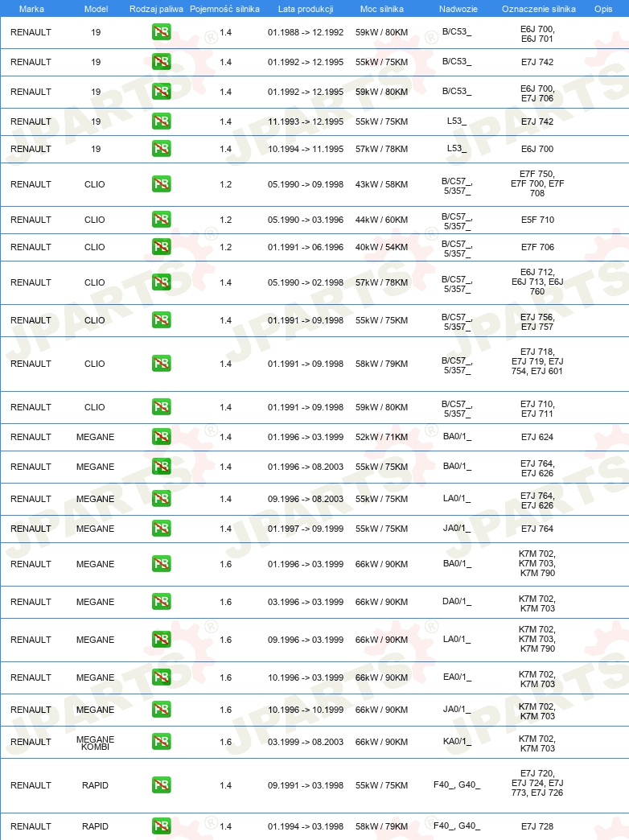This screenshot has height=840, width=629.
Task: Click fuel icon in Megane 10.1996 -> 10.1999 row
Action: [161, 710]
